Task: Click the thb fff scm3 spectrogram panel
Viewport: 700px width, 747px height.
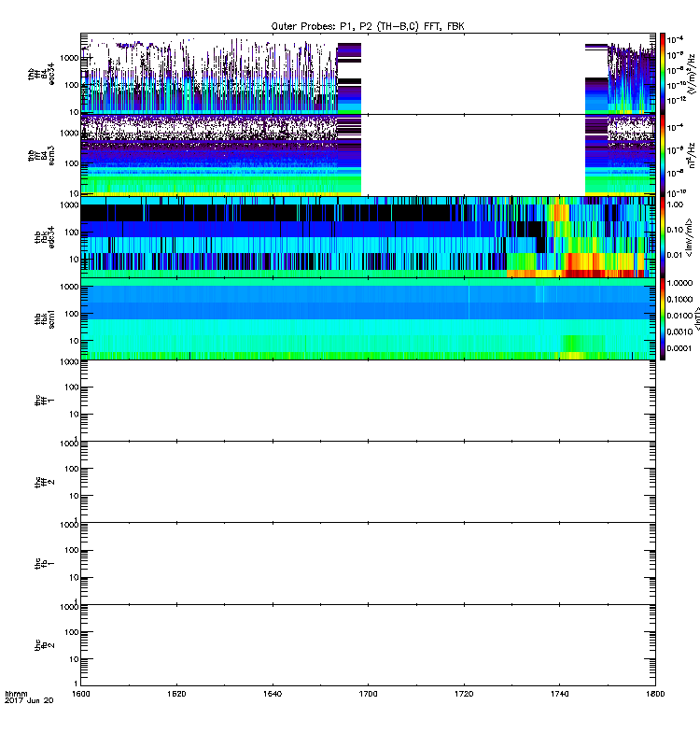Action: pos(368,155)
